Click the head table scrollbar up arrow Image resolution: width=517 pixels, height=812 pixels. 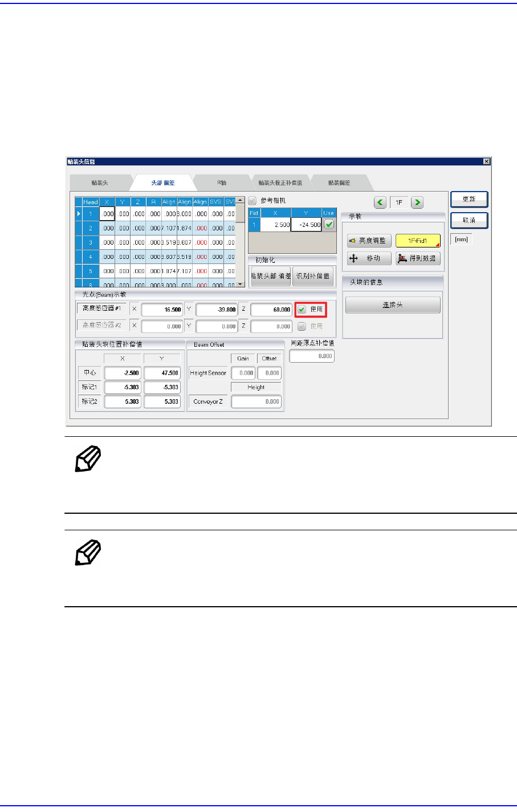241,202
